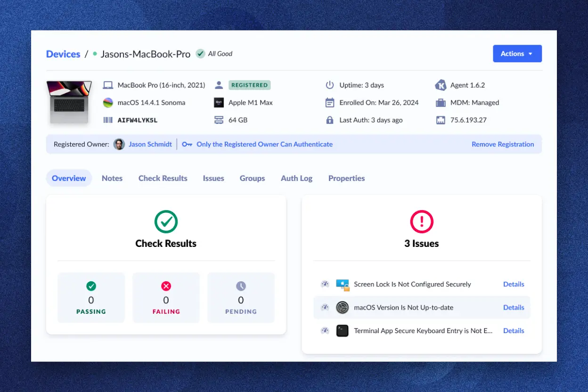Switch to the Check Results tab
The height and width of the screenshot is (392, 588).
(163, 178)
